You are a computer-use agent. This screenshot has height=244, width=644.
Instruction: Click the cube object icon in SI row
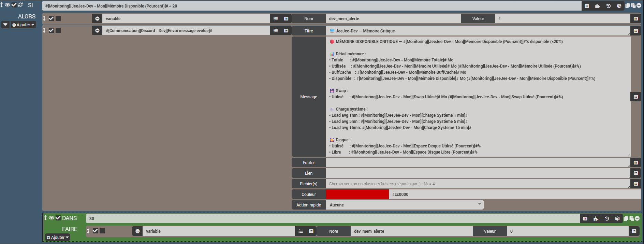tap(619, 6)
